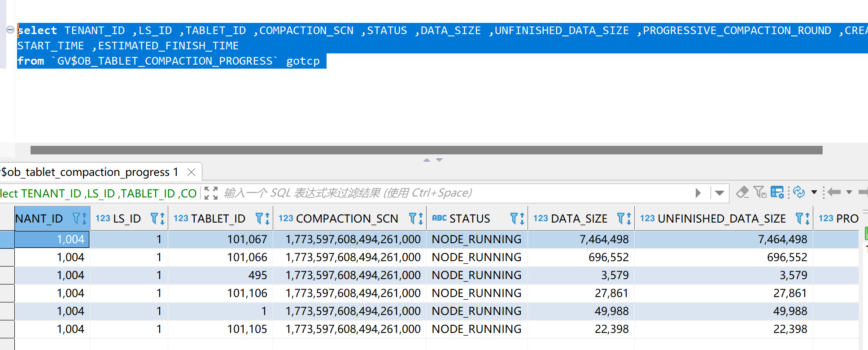Open dropdown arrow next to refresh icon
The height and width of the screenshot is (350, 868).
pyautogui.click(x=814, y=192)
